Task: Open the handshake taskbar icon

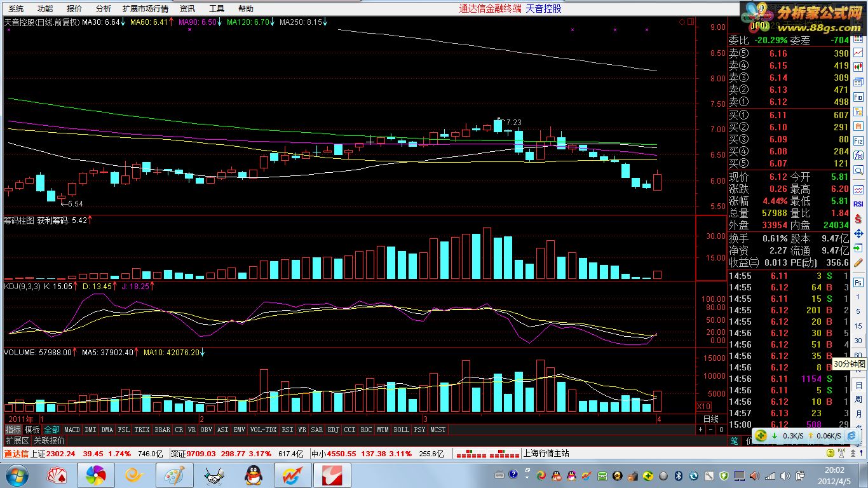Action: [x=214, y=475]
